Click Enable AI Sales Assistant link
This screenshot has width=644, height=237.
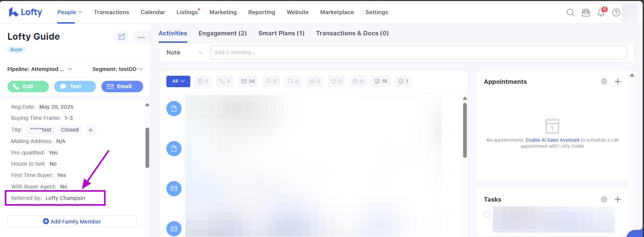point(552,140)
